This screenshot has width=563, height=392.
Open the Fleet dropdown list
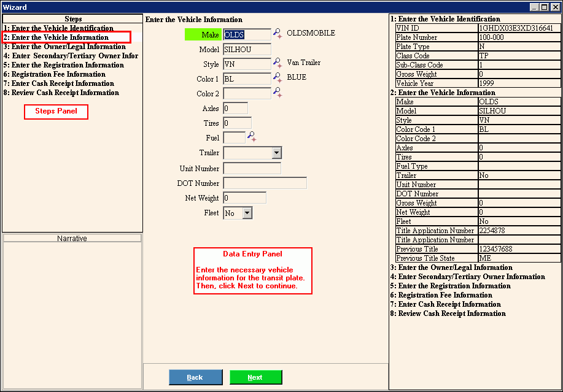[x=247, y=213]
